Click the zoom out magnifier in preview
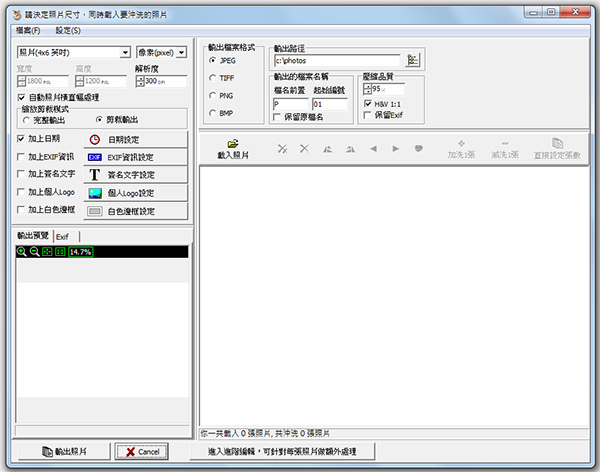This screenshot has width=600, height=472. click(x=34, y=252)
